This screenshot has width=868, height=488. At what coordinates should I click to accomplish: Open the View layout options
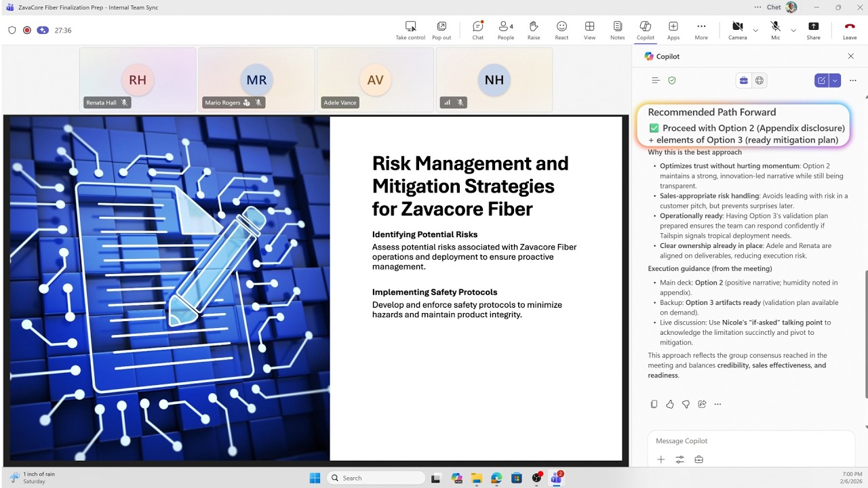coord(590,30)
